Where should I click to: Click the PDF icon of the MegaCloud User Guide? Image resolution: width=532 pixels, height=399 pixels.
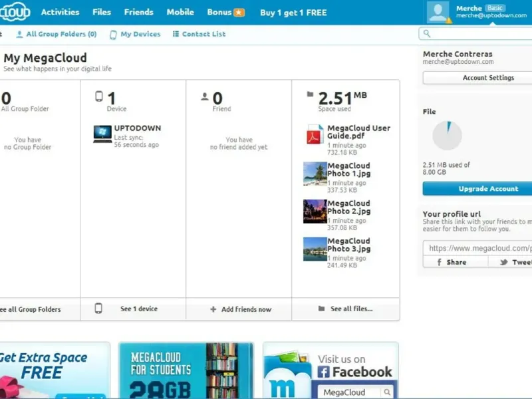coord(315,134)
